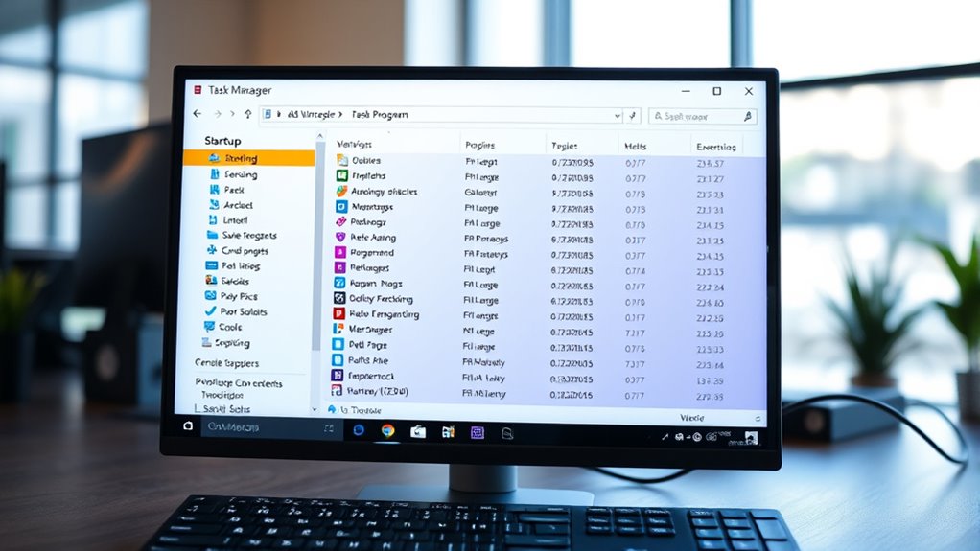
Task: Click the checkmark icon beside Port Solaits
Action: [x=210, y=312]
